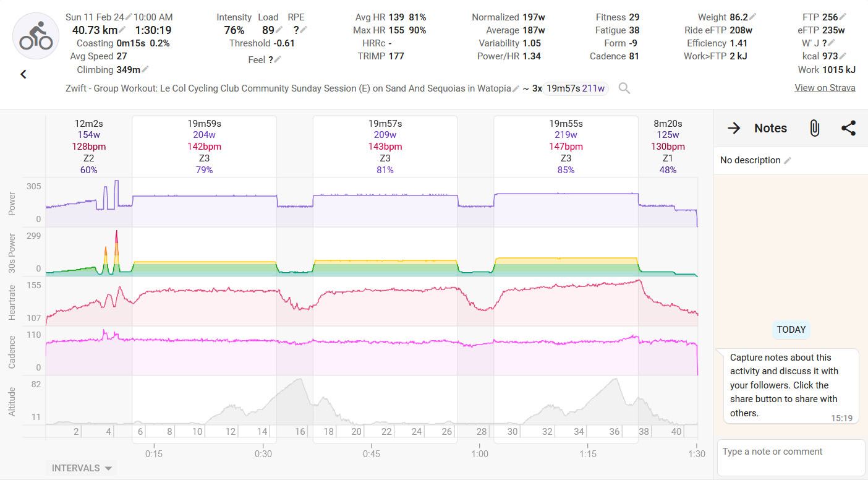Viewport: 868px width, 480px height.
Task: Click the 1:00 marker on the time axis
Action: point(479,453)
